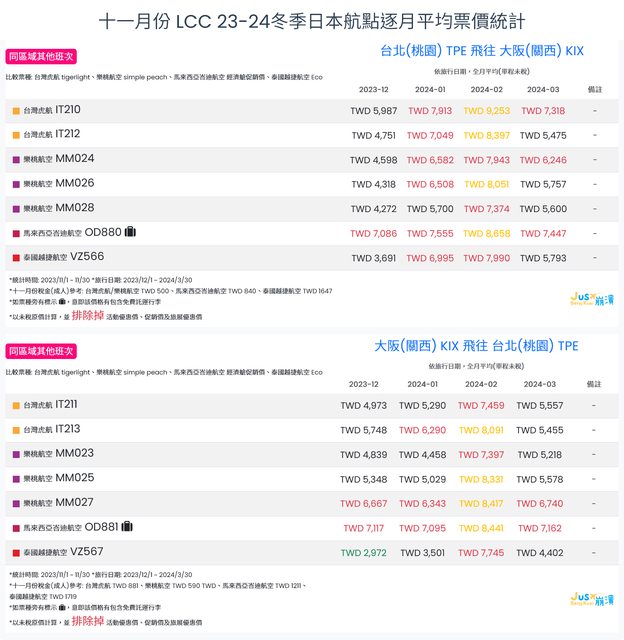Click the red square beside OD881
Image resolution: width=624 pixels, height=640 pixels.
[16, 528]
